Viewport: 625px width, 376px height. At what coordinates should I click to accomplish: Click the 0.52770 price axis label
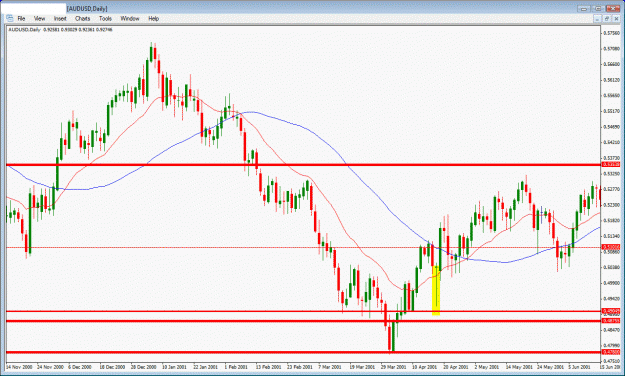[611, 189]
